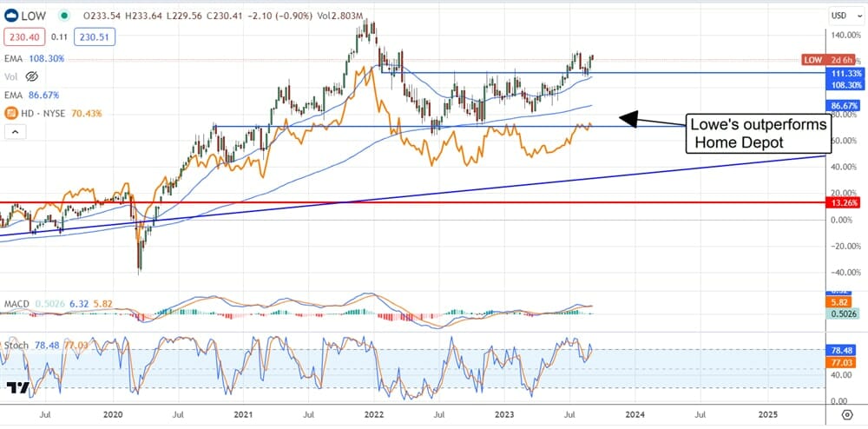The image size is (868, 429).
Task: Click the 'Lowe's outperforms Home Depot' text box
Action: click(758, 133)
